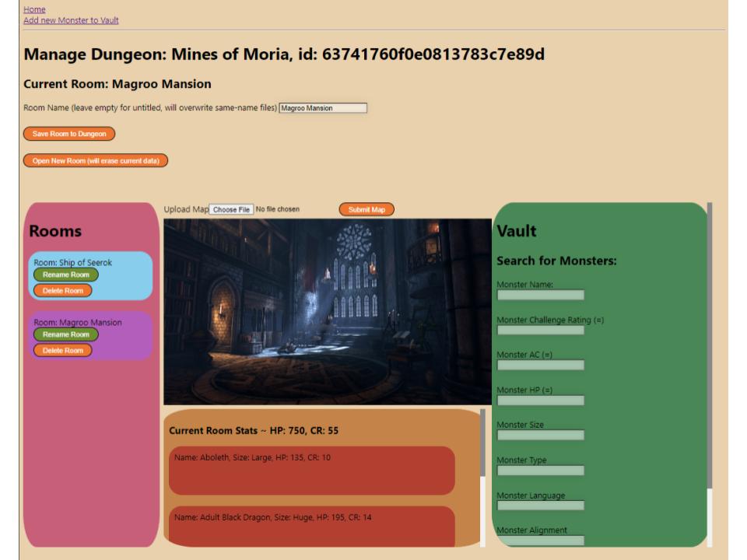Select Room: Ship of Seerok entry
Viewport: 747px width, 560px height.
tap(90, 275)
